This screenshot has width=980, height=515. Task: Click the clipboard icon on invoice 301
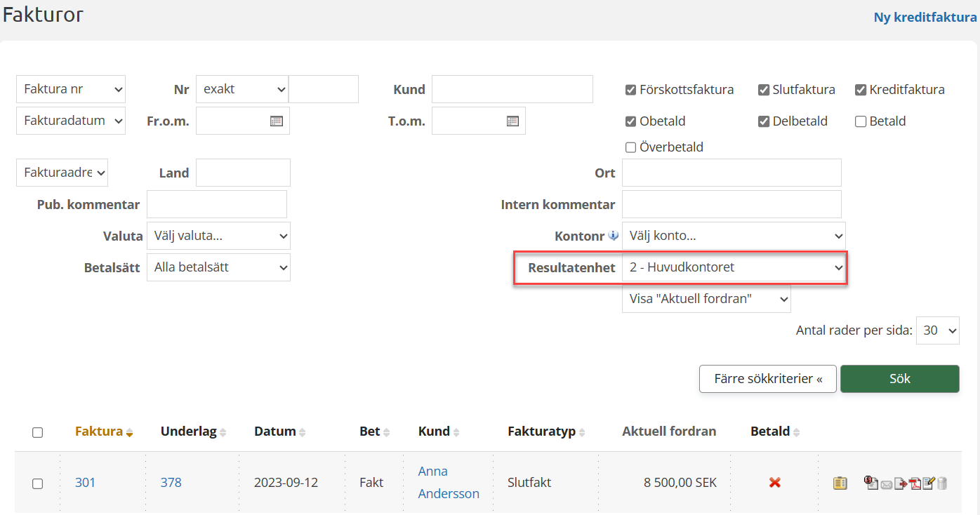[840, 483]
